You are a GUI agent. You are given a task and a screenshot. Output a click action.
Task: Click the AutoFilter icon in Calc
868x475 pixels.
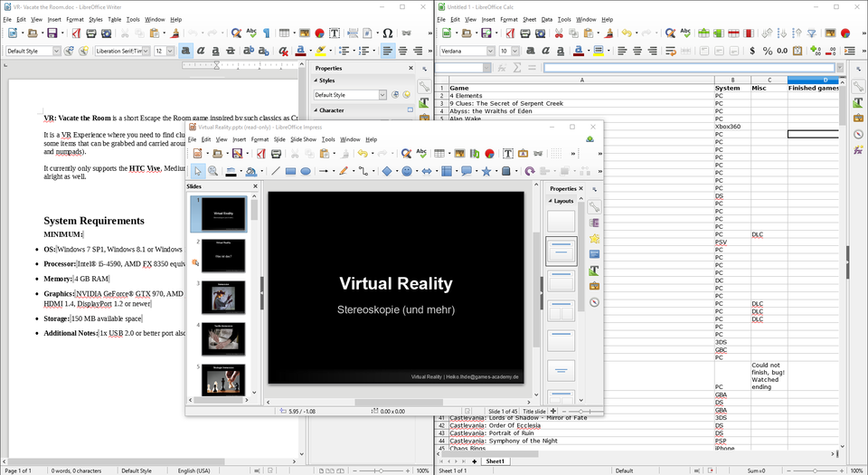809,33
